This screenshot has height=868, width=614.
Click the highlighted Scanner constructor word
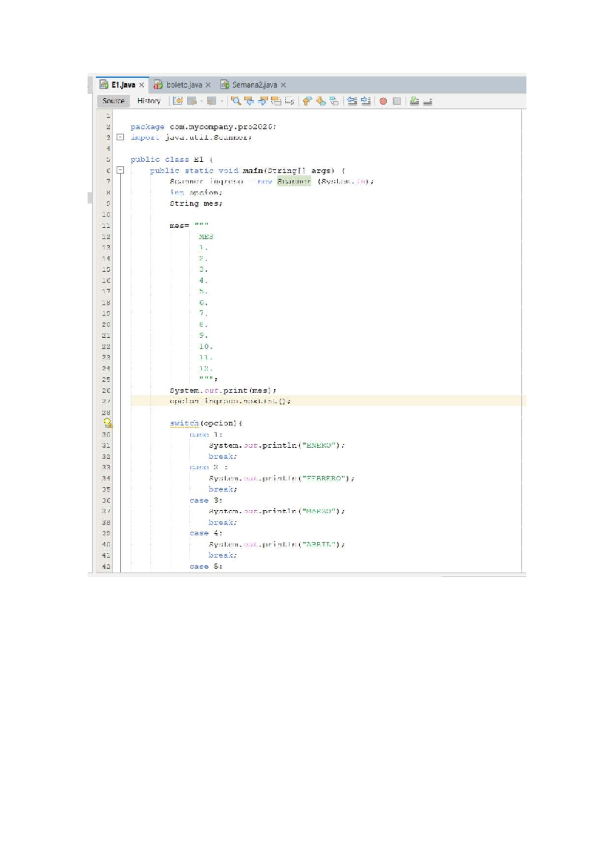(x=294, y=181)
